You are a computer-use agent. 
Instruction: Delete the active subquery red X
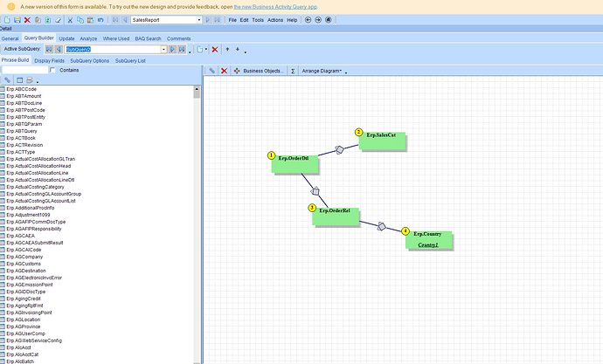215,49
